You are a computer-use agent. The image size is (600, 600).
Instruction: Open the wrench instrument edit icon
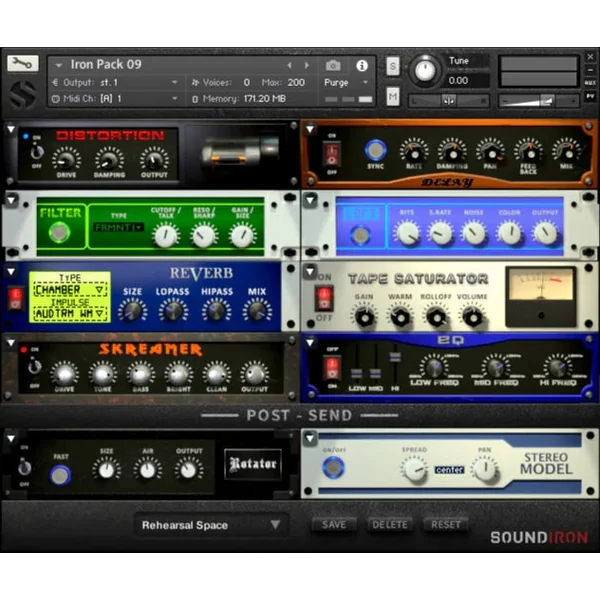click(23, 63)
